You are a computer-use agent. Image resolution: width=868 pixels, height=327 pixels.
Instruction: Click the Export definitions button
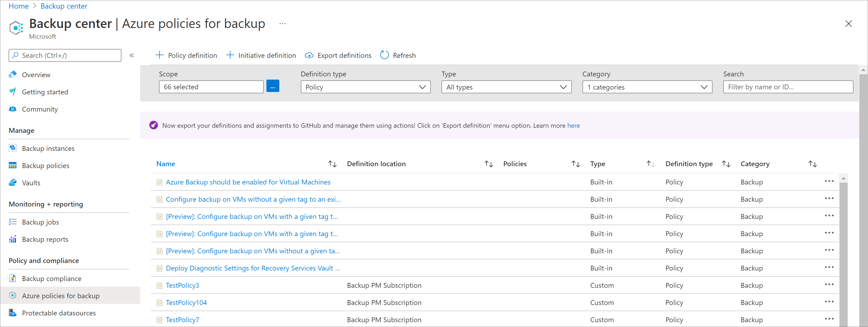coord(339,55)
